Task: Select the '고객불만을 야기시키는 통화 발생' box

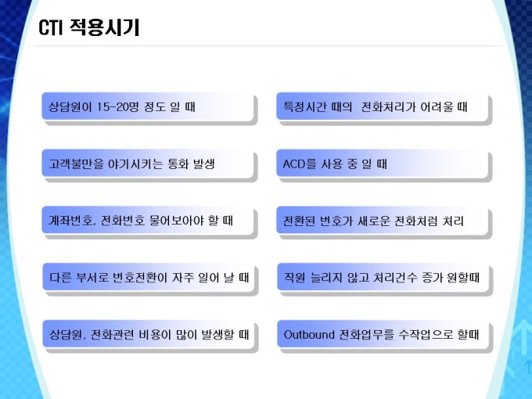Action: (148, 164)
